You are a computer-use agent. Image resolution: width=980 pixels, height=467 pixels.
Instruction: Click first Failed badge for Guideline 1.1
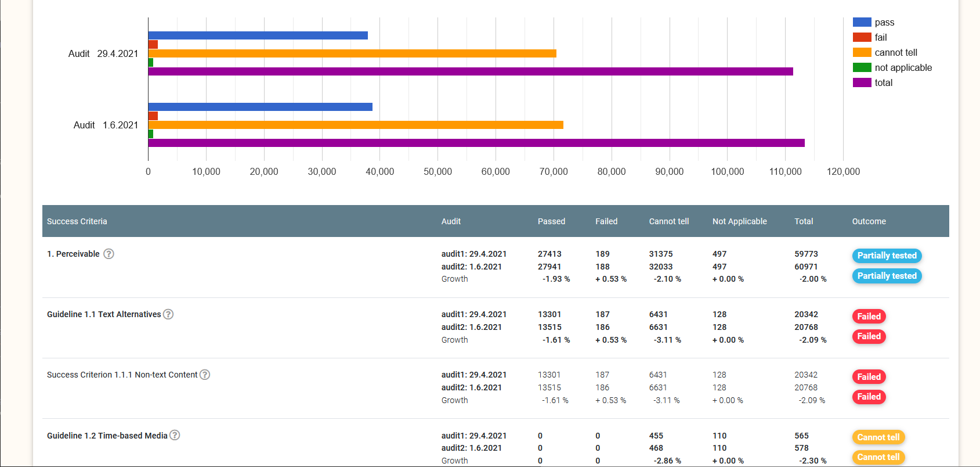[869, 317]
